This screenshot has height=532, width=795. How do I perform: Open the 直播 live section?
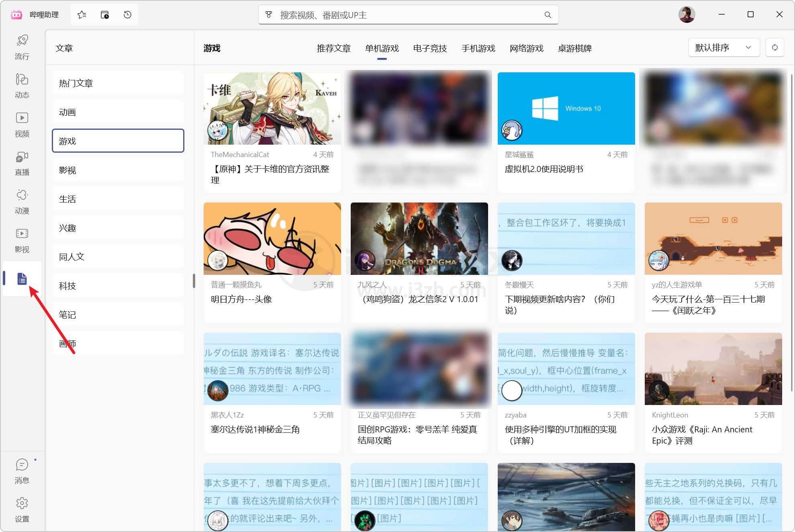[x=22, y=163]
